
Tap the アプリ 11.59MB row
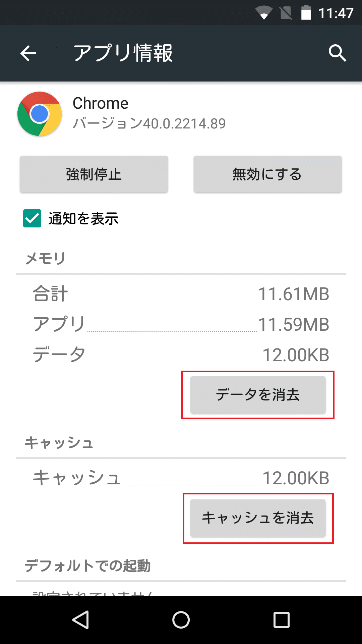tap(181, 324)
